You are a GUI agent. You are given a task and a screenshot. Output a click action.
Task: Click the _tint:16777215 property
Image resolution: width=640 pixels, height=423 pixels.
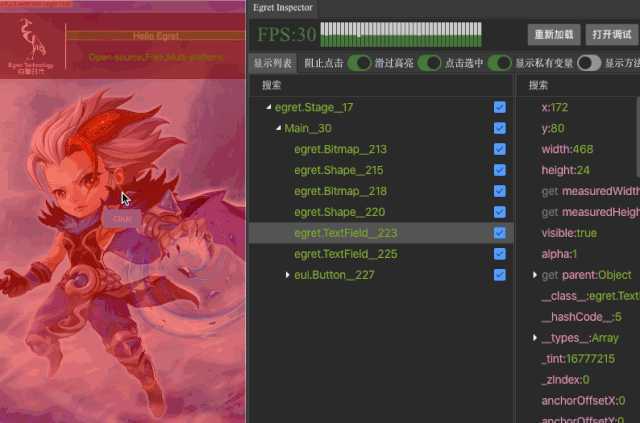[578, 359]
